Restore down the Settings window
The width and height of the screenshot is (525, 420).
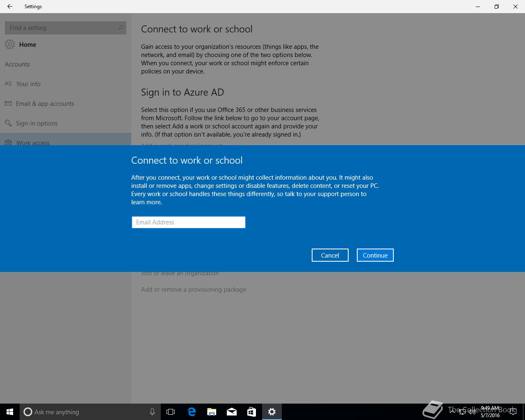coord(497,7)
